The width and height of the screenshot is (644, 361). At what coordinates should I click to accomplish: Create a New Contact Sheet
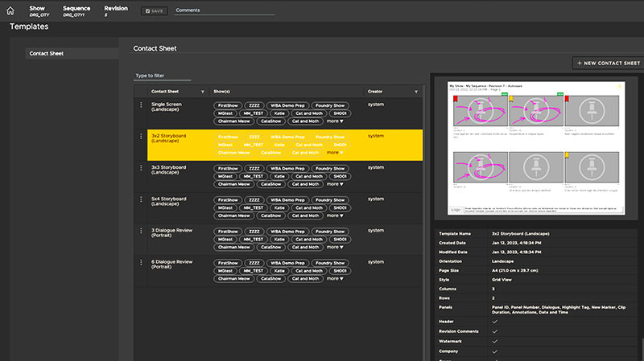tap(609, 64)
